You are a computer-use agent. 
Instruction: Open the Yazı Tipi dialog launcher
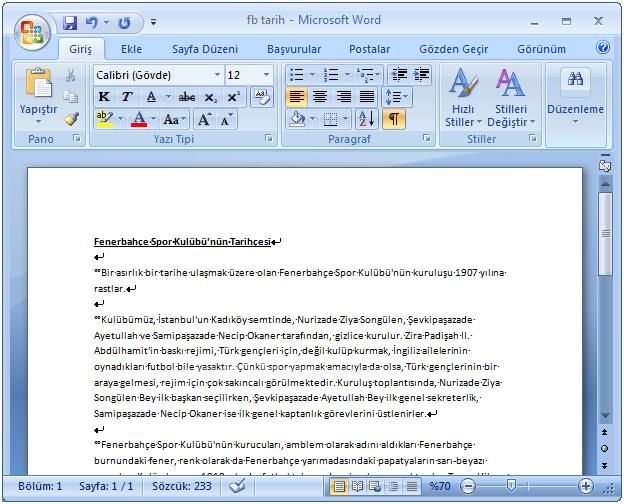269,138
